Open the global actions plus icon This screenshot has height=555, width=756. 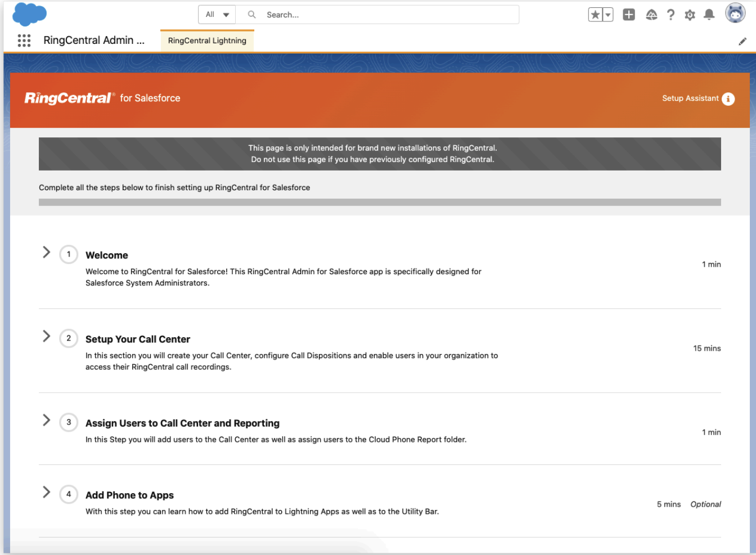[x=629, y=15]
